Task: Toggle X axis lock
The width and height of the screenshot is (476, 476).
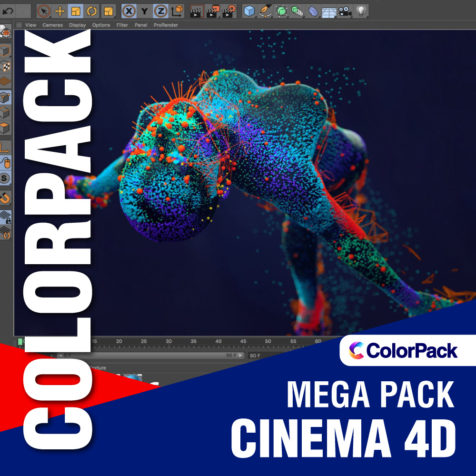Action: point(129,10)
